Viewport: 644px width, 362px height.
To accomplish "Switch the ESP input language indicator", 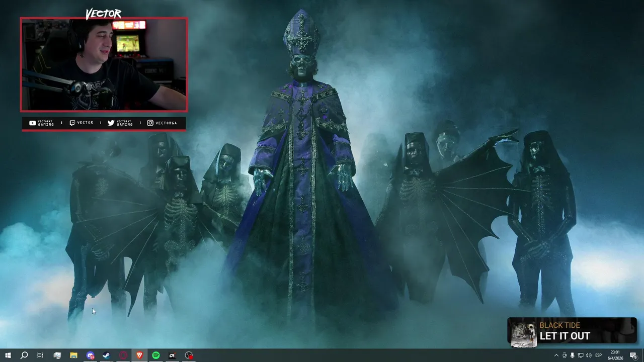I will [x=599, y=355].
